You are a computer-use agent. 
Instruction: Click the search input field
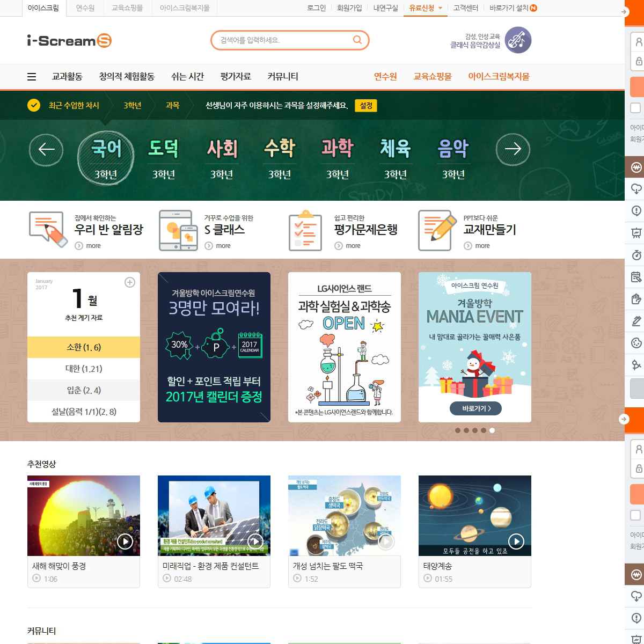coord(283,40)
